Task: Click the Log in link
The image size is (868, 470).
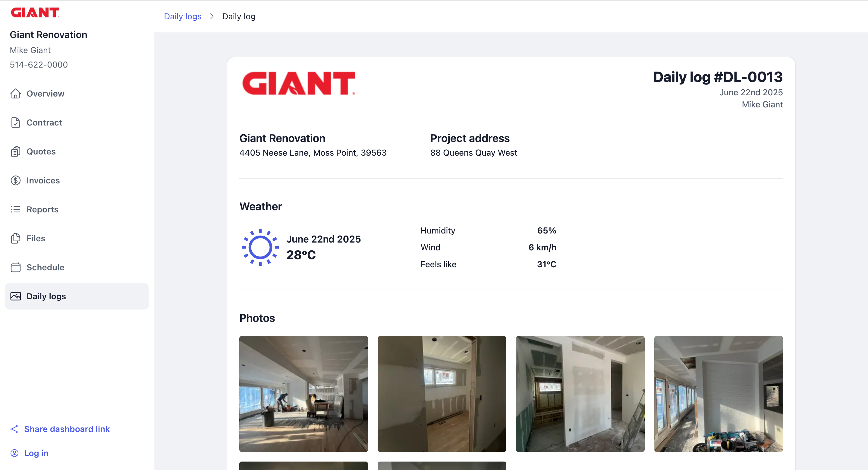Action: click(x=36, y=453)
